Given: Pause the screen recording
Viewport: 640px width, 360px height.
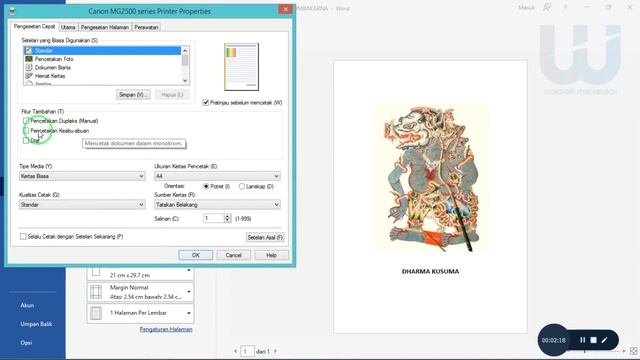Looking at the screenshot, I should (x=582, y=340).
